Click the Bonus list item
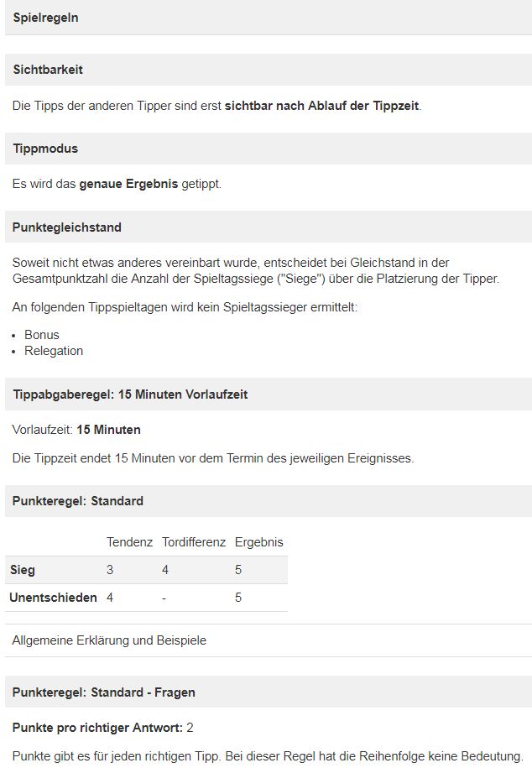Image resolution: width=532 pixels, height=768 pixels. click(x=42, y=335)
